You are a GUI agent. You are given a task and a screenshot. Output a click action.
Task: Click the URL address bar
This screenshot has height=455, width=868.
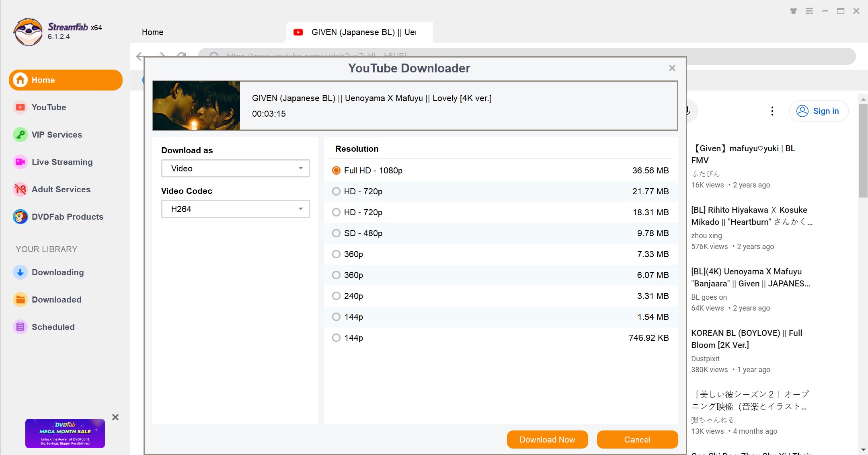tap(527, 56)
